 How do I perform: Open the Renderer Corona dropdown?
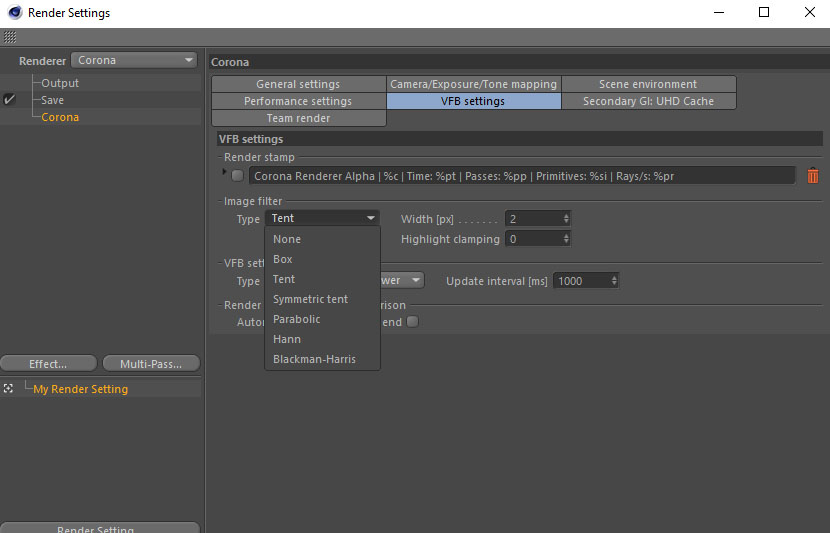pos(134,60)
